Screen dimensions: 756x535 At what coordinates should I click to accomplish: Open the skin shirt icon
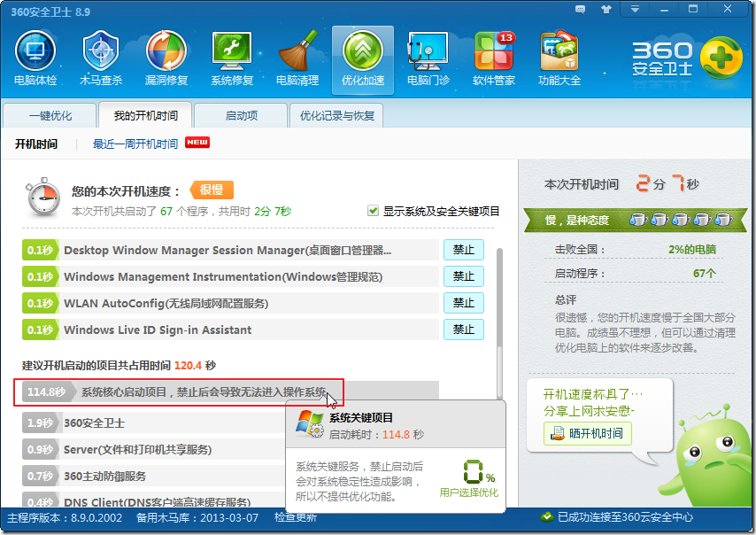pyautogui.click(x=606, y=9)
